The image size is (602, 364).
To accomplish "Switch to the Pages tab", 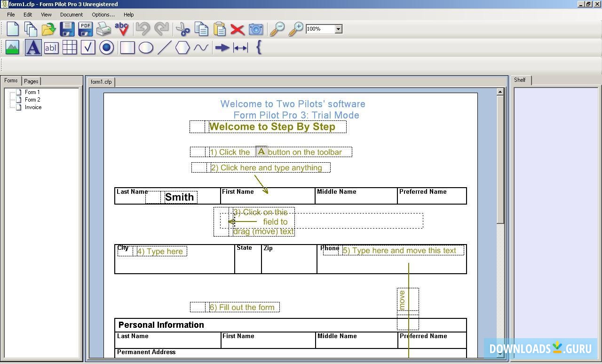I will 31,81.
